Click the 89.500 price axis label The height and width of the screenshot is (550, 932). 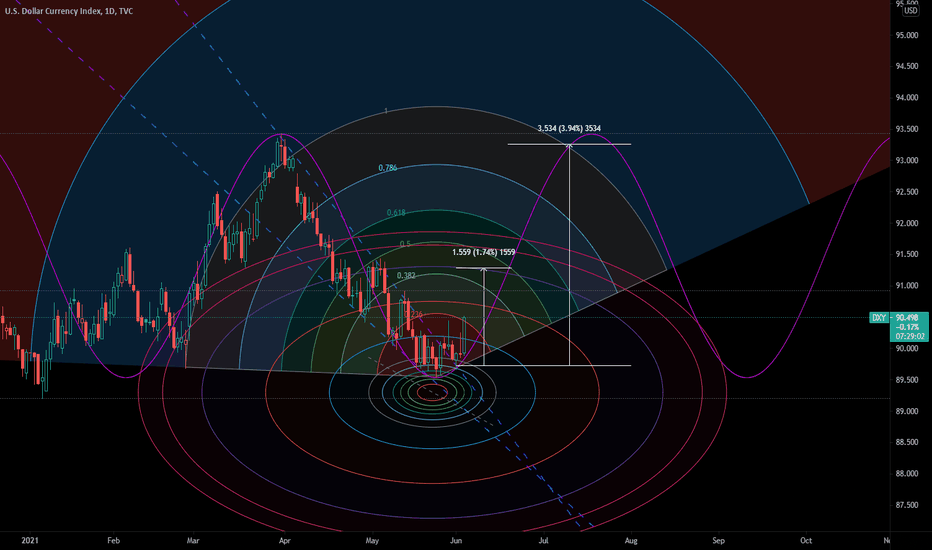pyautogui.click(x=906, y=380)
